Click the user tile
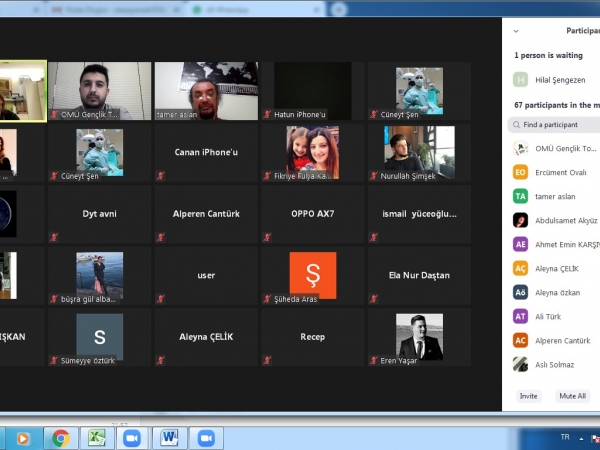Viewport: 600px width, 450px height. pos(206,276)
